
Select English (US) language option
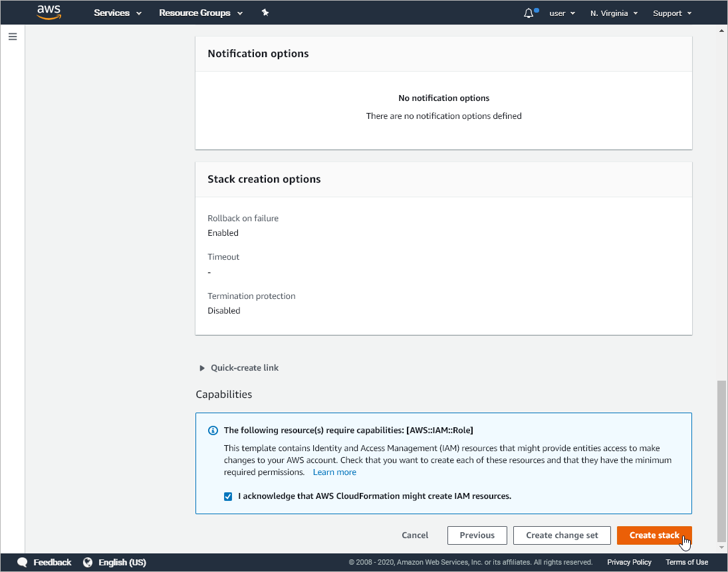pyautogui.click(x=122, y=562)
